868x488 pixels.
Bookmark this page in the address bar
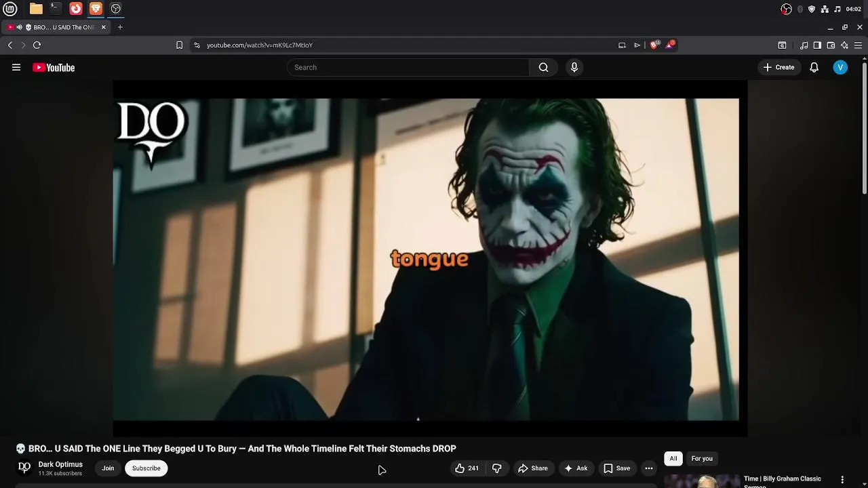coord(179,45)
